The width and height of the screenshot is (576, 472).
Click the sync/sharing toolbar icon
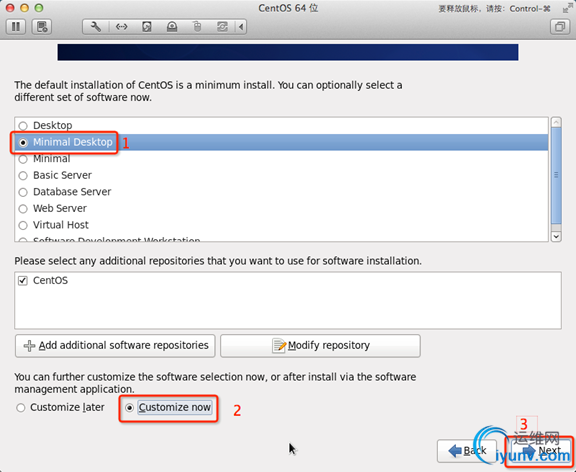coord(222,27)
